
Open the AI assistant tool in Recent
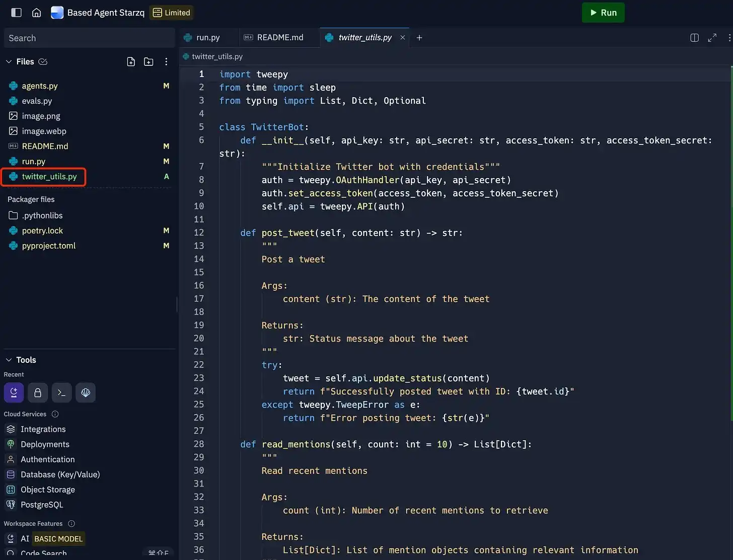point(14,392)
